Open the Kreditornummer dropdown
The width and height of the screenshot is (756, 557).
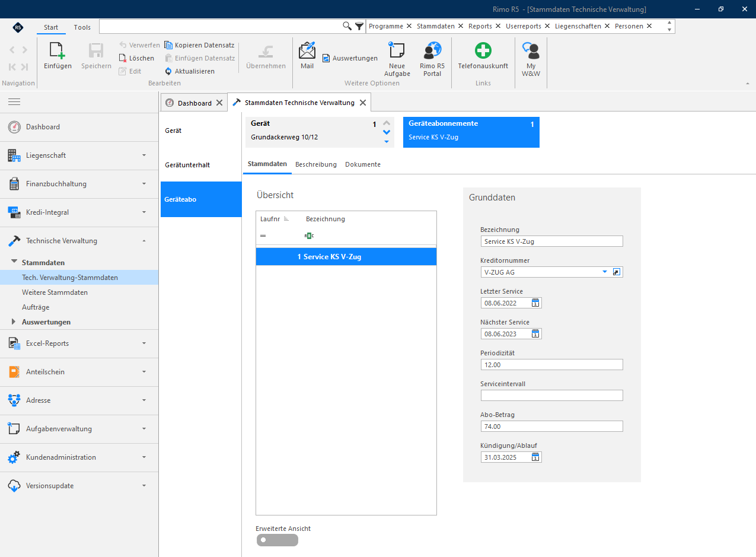605,272
